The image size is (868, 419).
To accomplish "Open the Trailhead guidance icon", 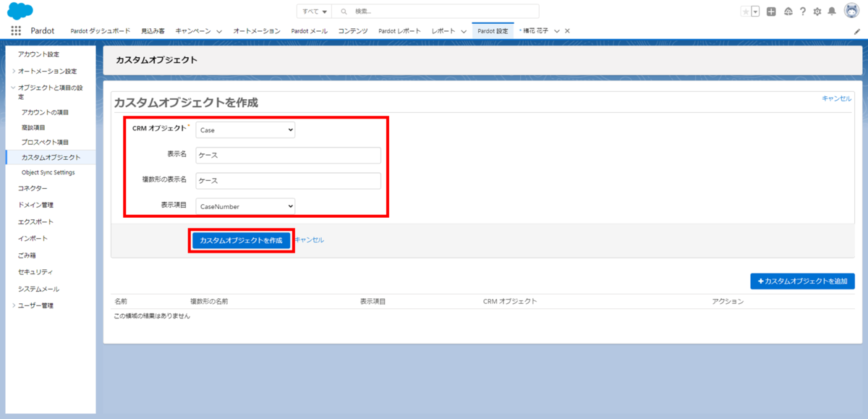I will [788, 12].
